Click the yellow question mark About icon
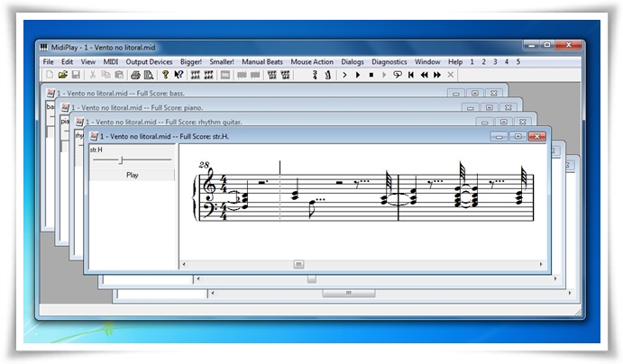 (165, 75)
